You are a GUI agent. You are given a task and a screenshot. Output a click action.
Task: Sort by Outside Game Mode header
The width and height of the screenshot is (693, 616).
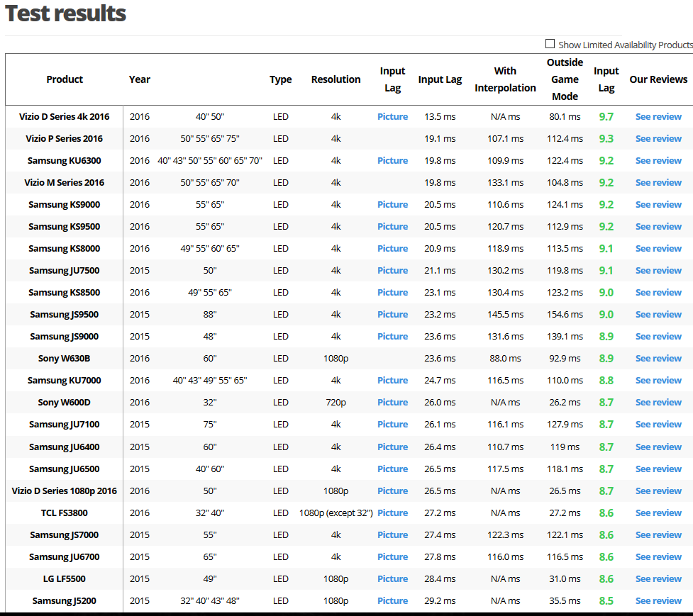565,79
